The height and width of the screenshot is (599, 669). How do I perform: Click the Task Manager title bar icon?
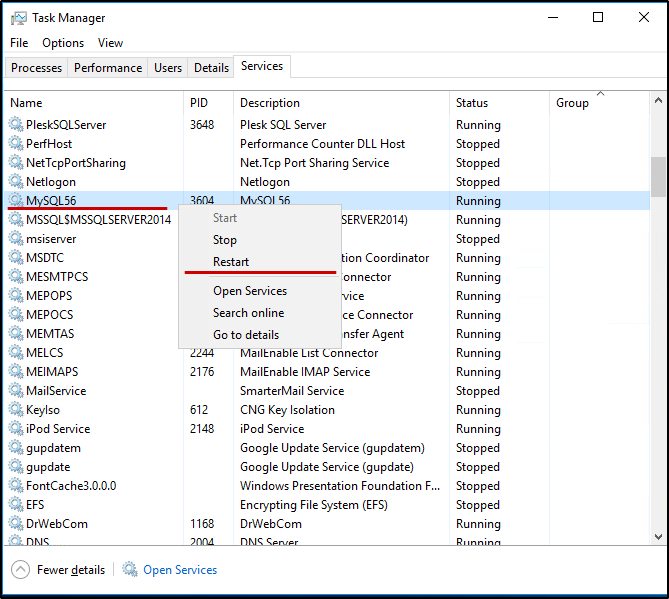click(18, 18)
